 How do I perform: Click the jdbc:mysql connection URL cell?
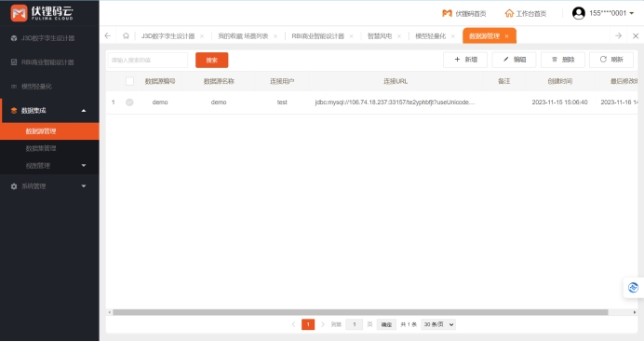click(395, 103)
